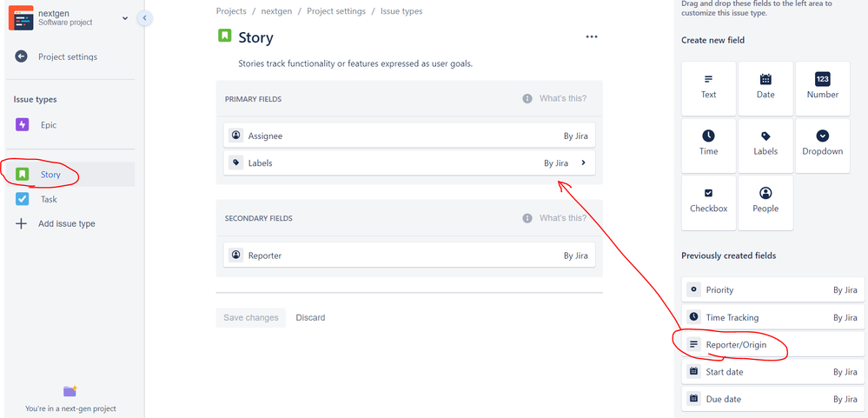Click the Checkbox field tile
The height and width of the screenshot is (418, 868).
[709, 202]
